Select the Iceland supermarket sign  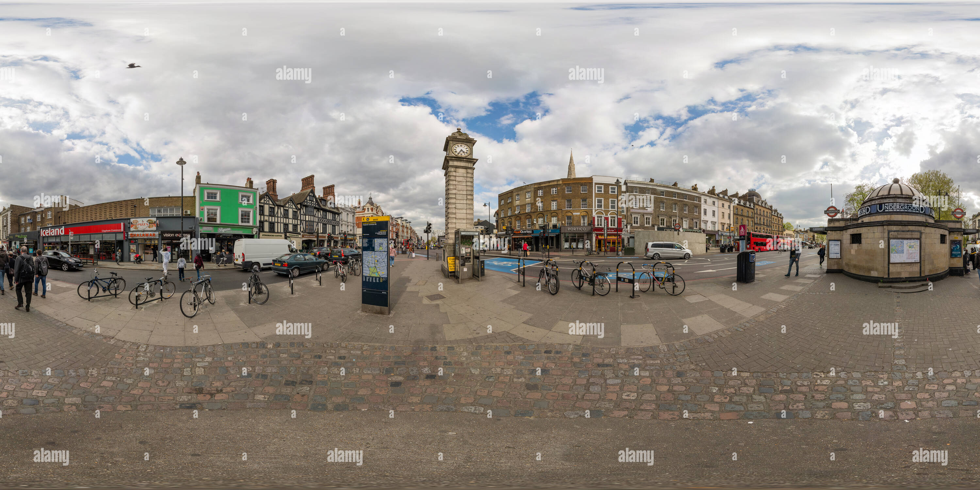click(x=51, y=232)
